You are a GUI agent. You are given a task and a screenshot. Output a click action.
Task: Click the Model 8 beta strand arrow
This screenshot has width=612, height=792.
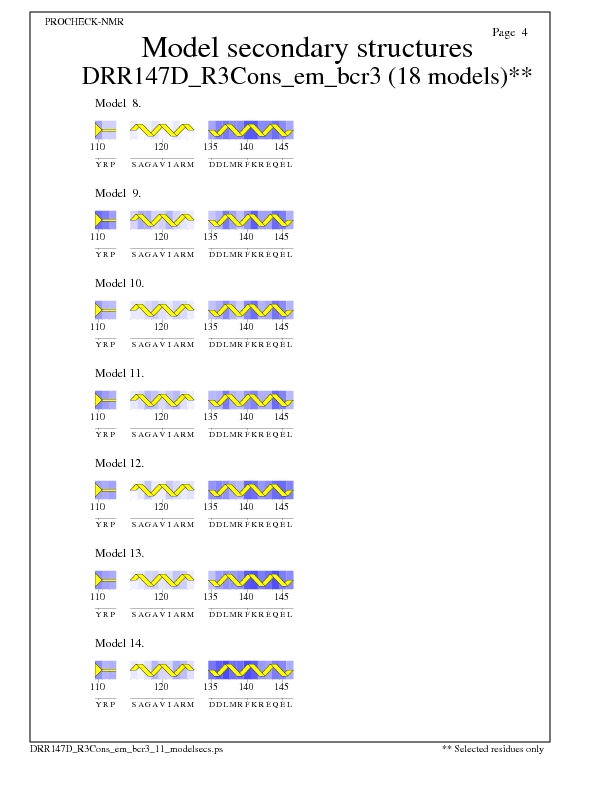coord(104,130)
